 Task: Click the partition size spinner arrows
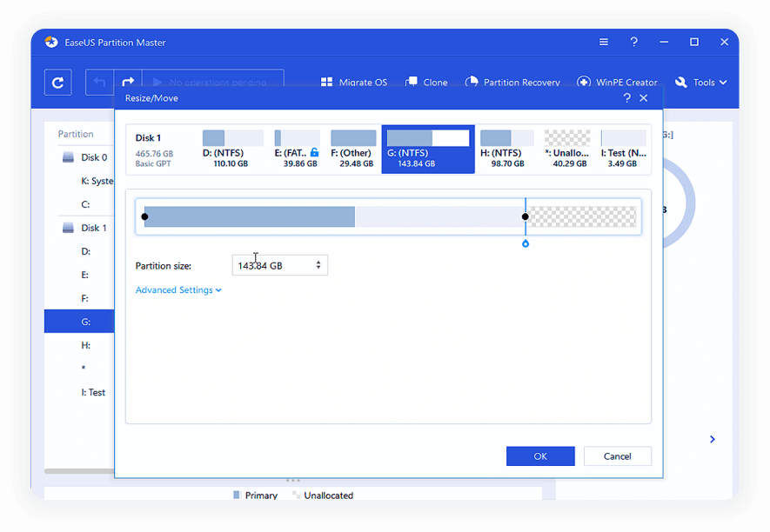click(x=318, y=265)
